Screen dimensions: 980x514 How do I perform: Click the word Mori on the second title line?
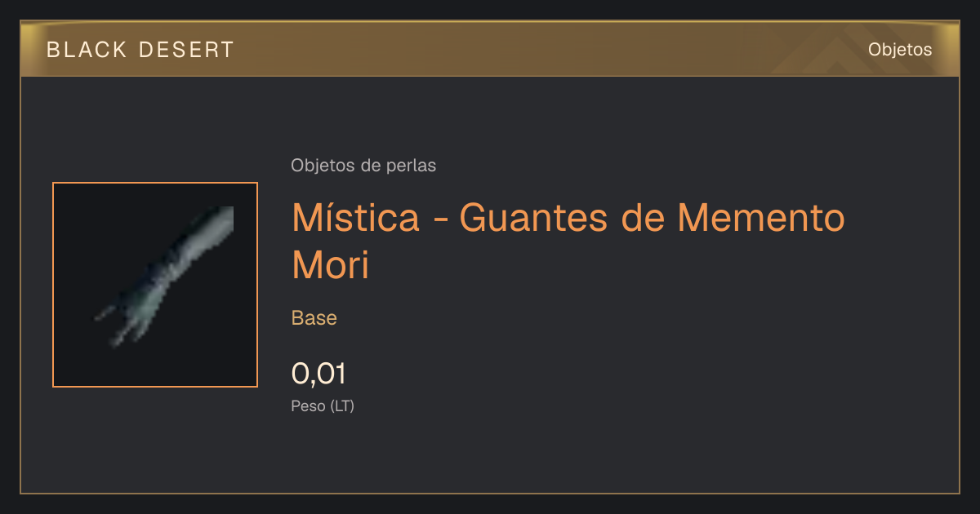[x=331, y=265]
